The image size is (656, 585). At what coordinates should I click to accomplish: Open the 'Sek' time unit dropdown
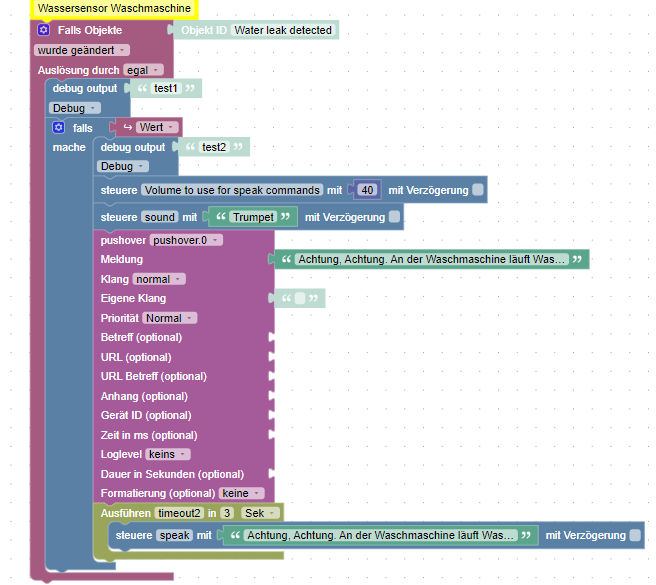coord(260,513)
